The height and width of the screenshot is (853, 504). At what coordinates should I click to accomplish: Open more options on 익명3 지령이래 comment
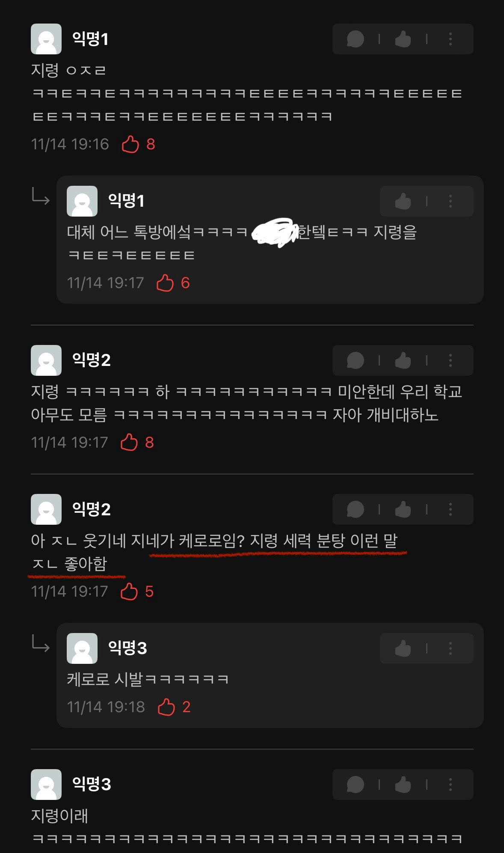(x=450, y=785)
